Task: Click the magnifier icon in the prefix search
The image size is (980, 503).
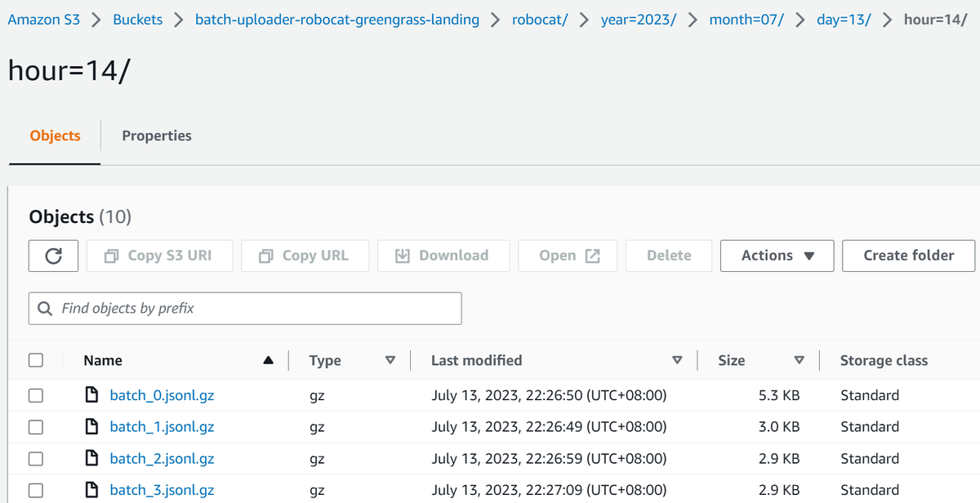Action: click(45, 309)
